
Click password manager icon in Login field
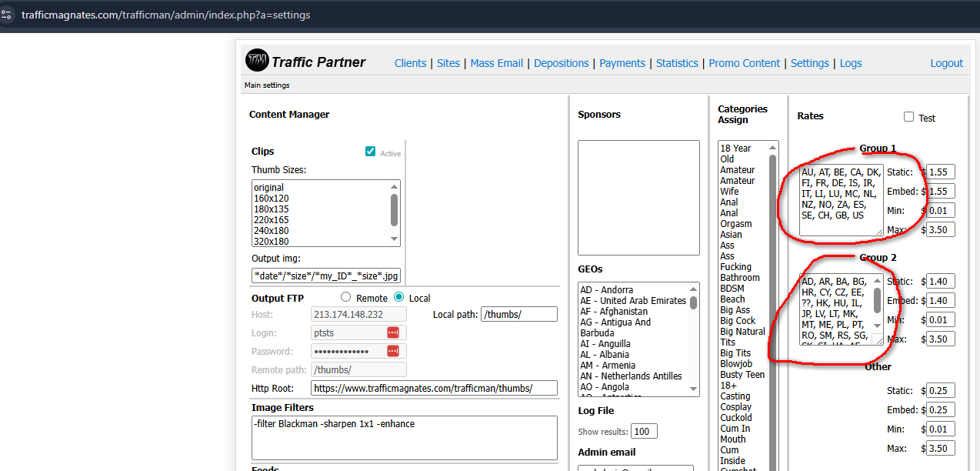[393, 332]
